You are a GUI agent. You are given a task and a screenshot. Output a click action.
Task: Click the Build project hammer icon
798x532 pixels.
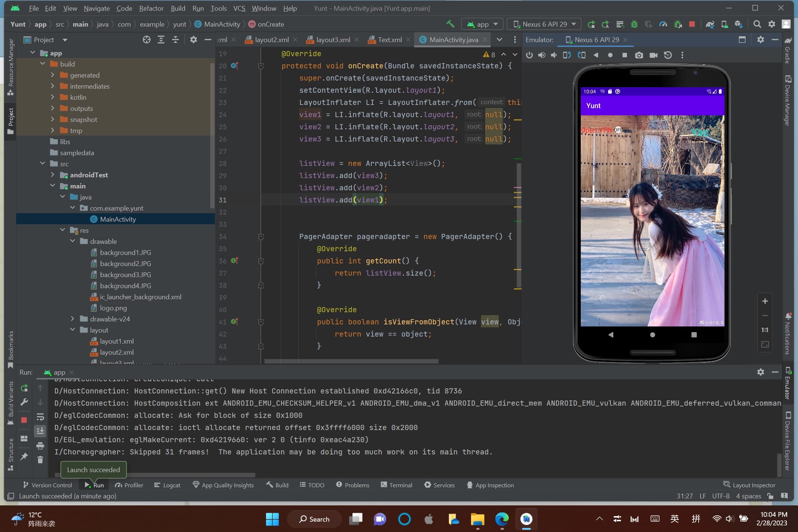[450, 24]
